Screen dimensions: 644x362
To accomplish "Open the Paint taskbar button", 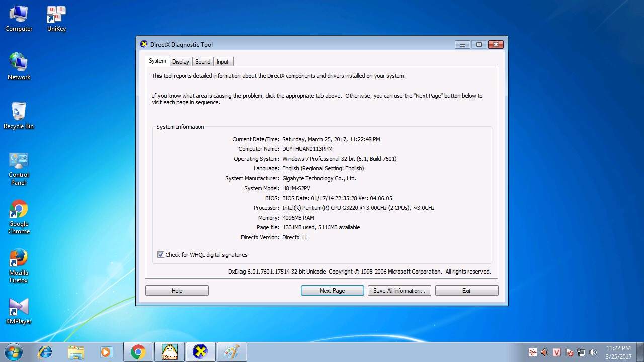I will [231, 352].
